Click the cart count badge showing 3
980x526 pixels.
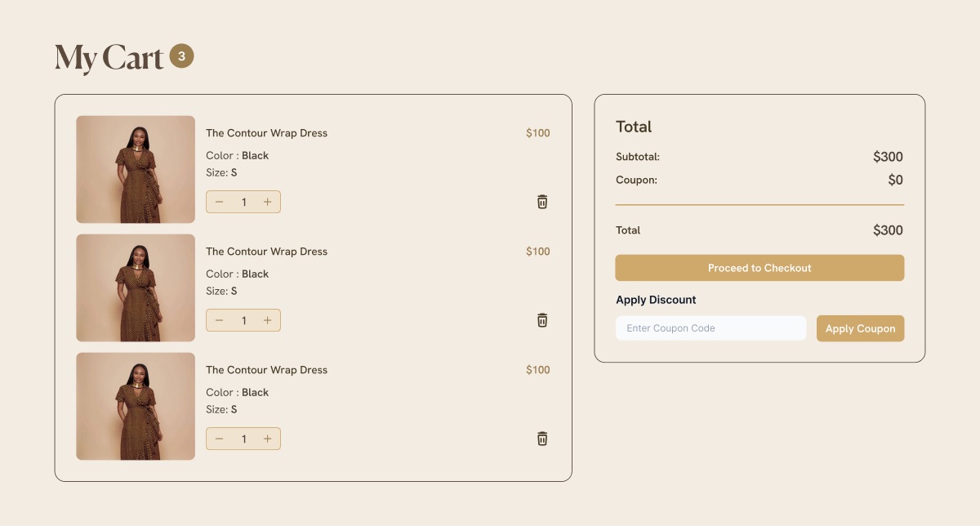click(x=181, y=56)
